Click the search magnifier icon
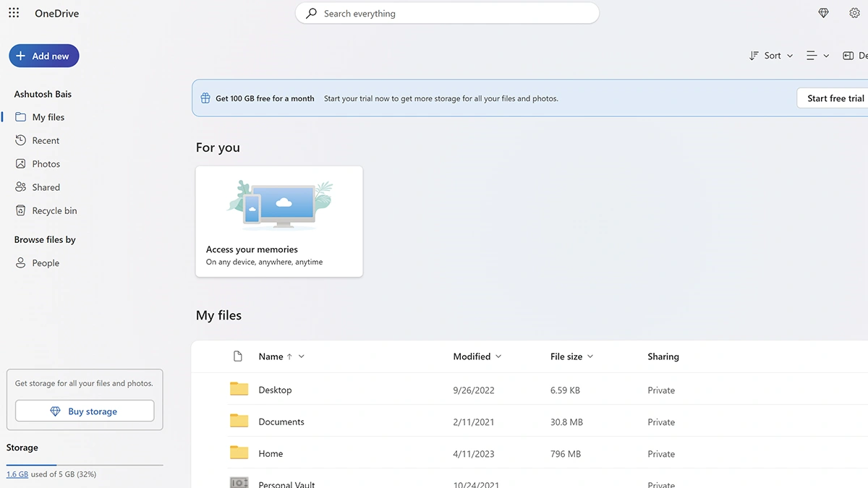The width and height of the screenshot is (868, 488). point(311,13)
